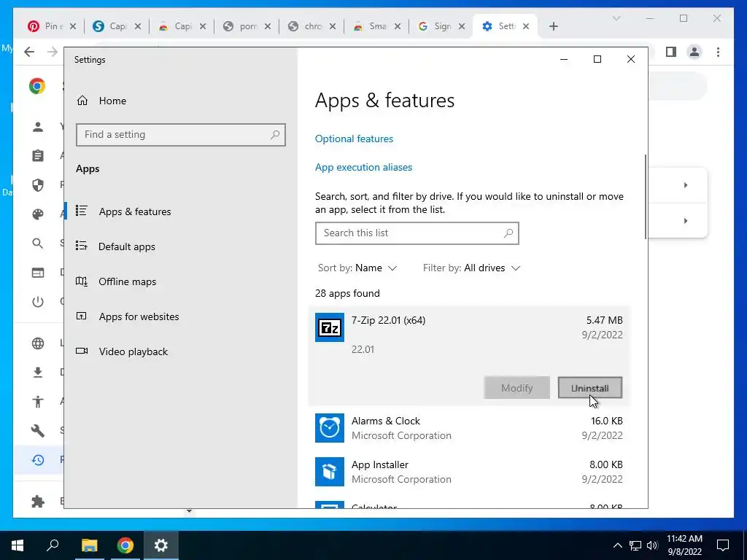Screen dimensions: 747x560
Task: Open Chrome Extensions puzzle icon
Action: point(38,501)
